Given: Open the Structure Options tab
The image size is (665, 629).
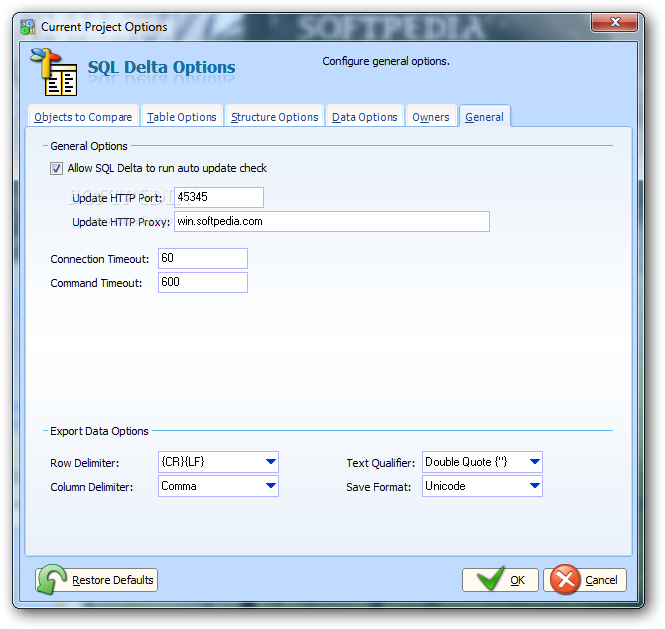Looking at the screenshot, I should (274, 117).
